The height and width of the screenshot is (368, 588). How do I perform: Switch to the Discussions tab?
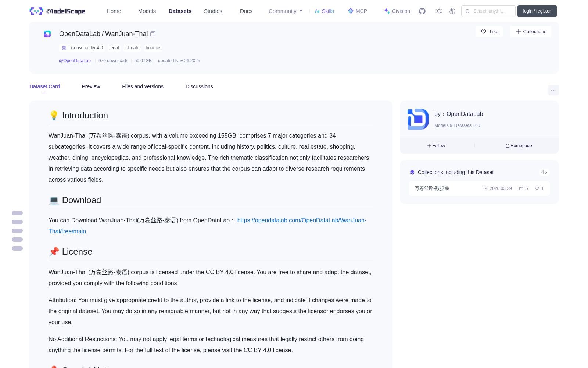pos(199,86)
